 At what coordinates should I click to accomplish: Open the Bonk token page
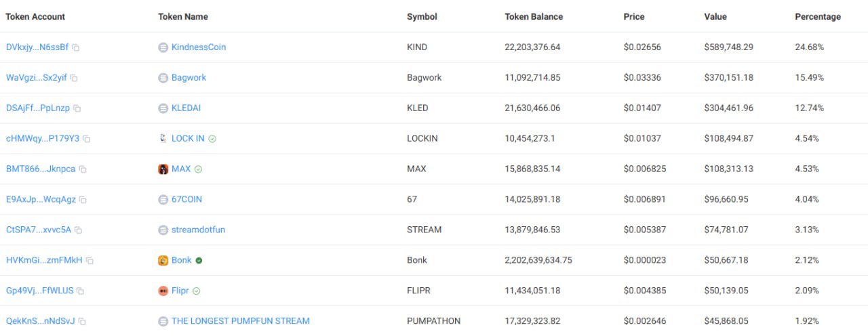point(182,261)
